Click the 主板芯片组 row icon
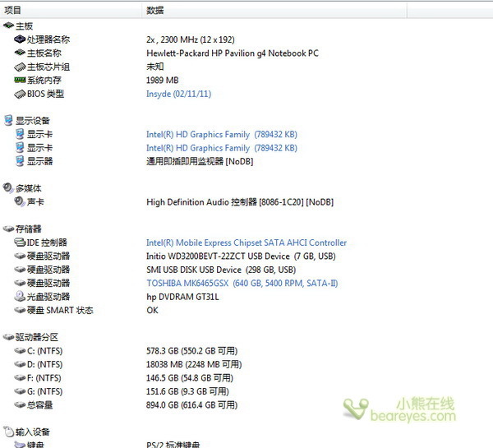The image size is (493, 448). pos(20,67)
